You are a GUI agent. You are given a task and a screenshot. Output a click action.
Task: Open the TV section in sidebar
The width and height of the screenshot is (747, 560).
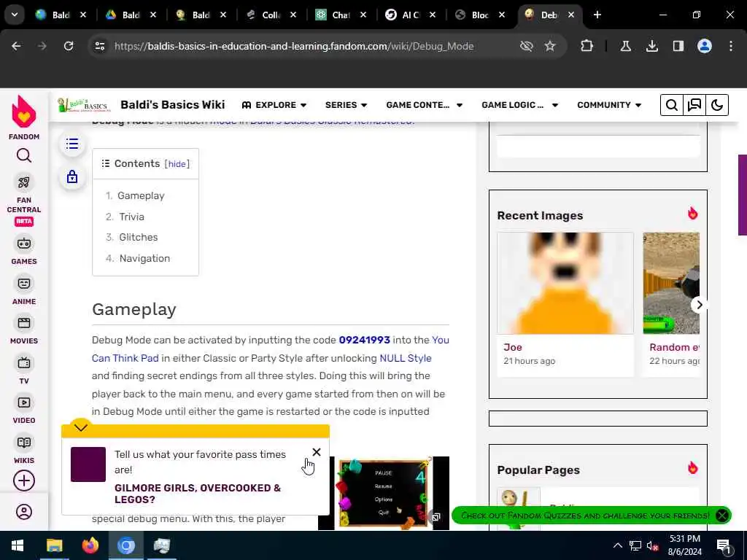coord(24,370)
